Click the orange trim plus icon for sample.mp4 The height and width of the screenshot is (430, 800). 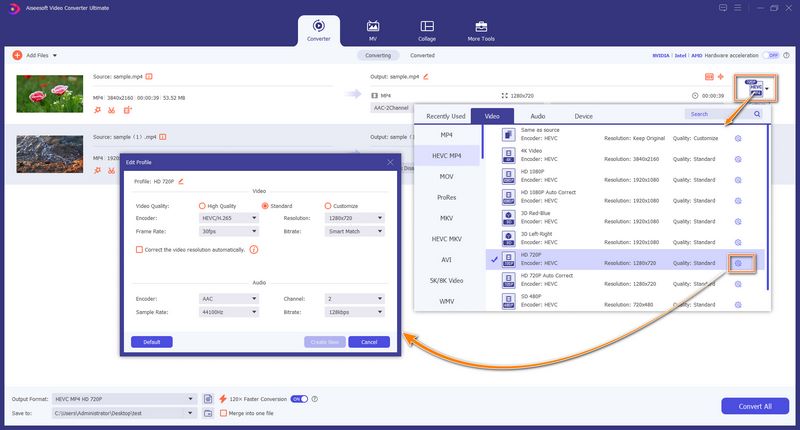720,77
